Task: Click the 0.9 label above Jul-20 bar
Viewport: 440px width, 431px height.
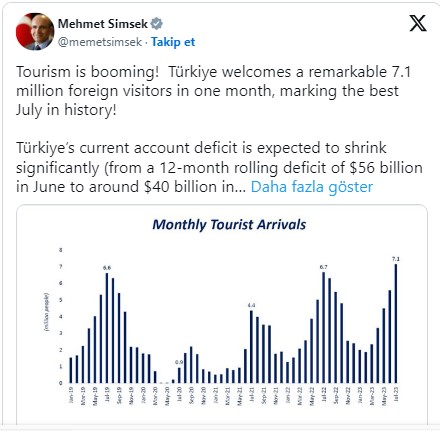Action: tap(179, 362)
